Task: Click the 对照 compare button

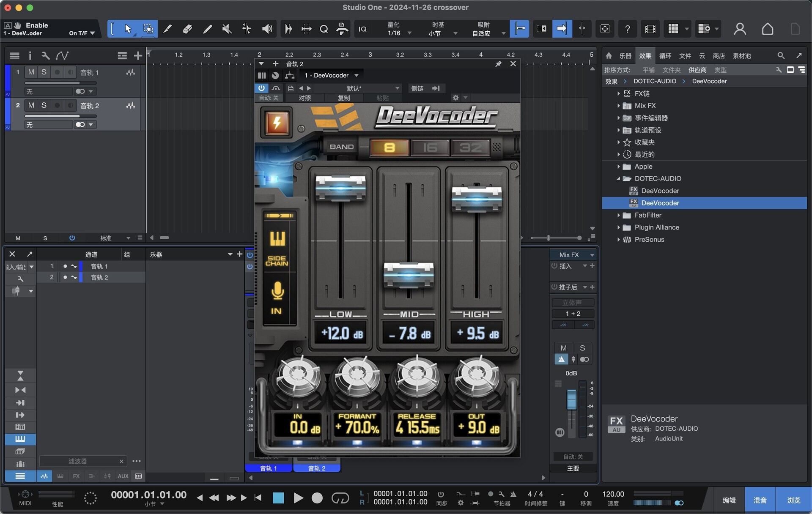Action: click(304, 98)
